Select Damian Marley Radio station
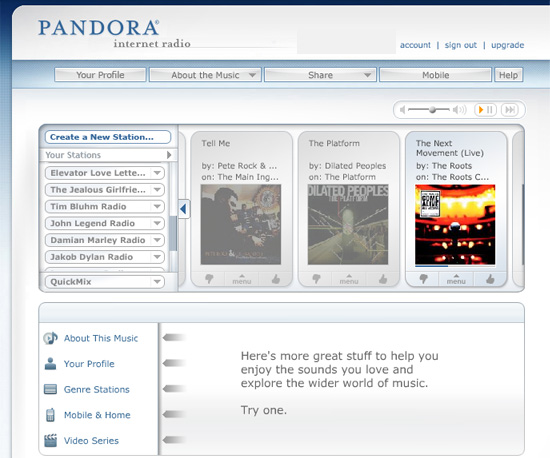The width and height of the screenshot is (550, 458). click(99, 240)
